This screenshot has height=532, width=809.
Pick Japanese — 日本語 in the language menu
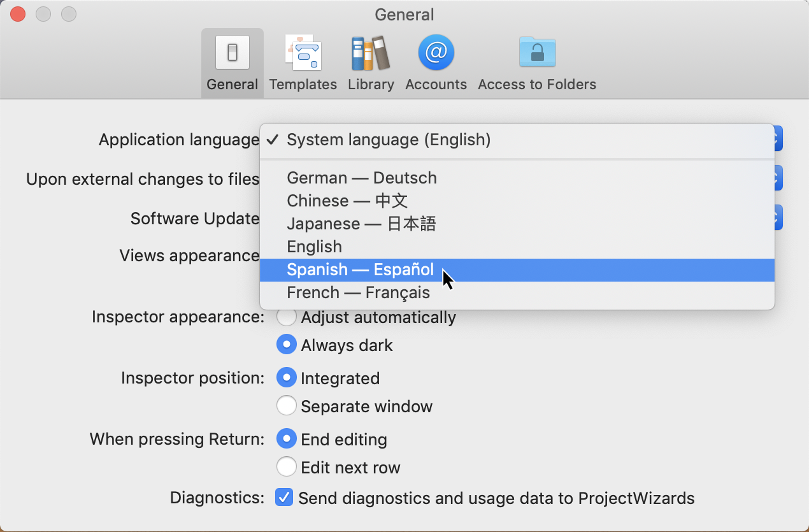361,224
